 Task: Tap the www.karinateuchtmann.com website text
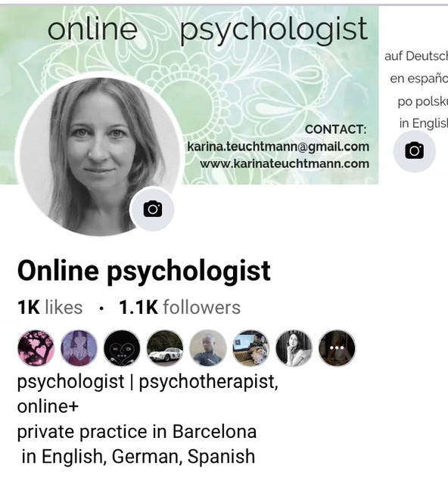(x=285, y=163)
